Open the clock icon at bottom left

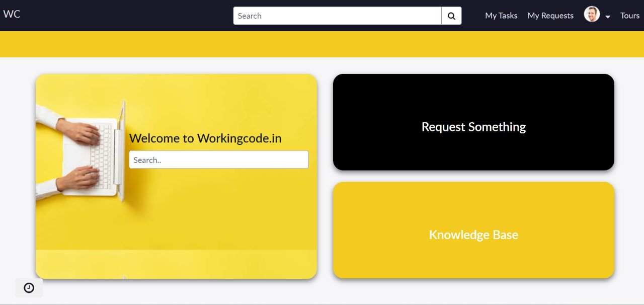[29, 288]
